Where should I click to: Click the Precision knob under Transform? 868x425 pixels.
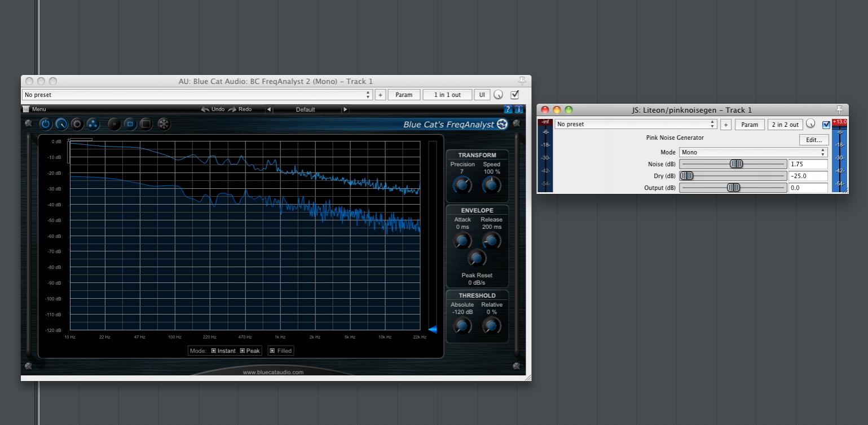tap(462, 184)
